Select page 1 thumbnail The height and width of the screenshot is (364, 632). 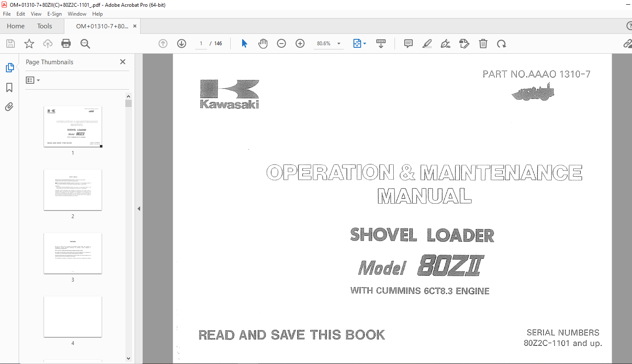pyautogui.click(x=73, y=126)
